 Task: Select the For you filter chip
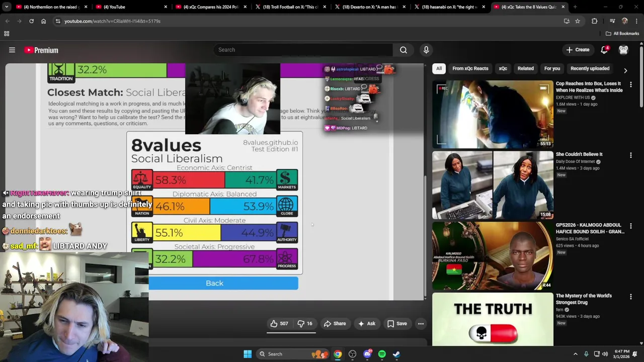(552, 68)
